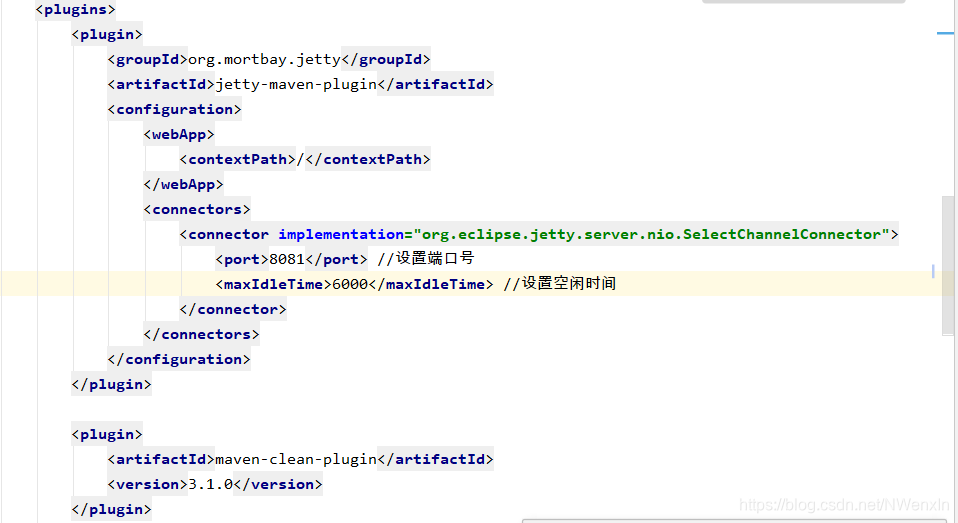Click the closing connectors tag
958x523 pixels.
pos(202,335)
